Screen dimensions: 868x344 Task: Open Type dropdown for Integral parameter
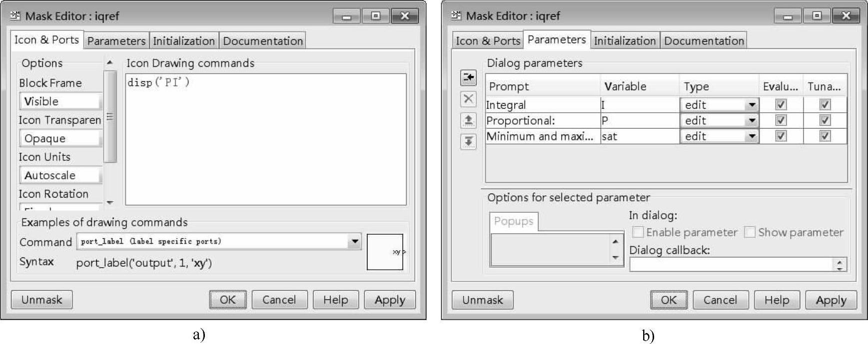[752, 105]
